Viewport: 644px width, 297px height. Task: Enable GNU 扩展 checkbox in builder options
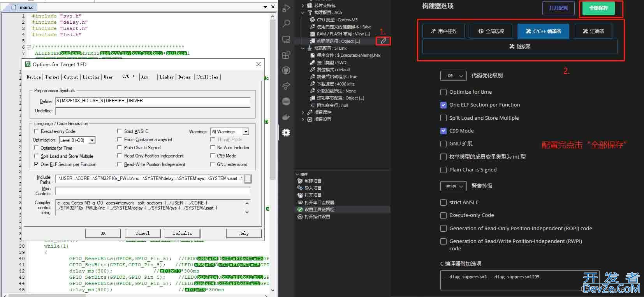click(443, 144)
